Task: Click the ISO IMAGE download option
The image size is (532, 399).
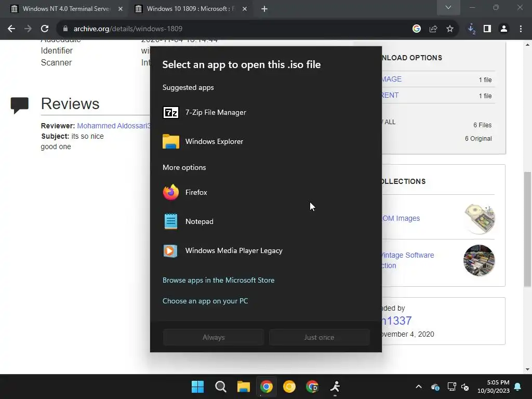Action: pos(392,79)
